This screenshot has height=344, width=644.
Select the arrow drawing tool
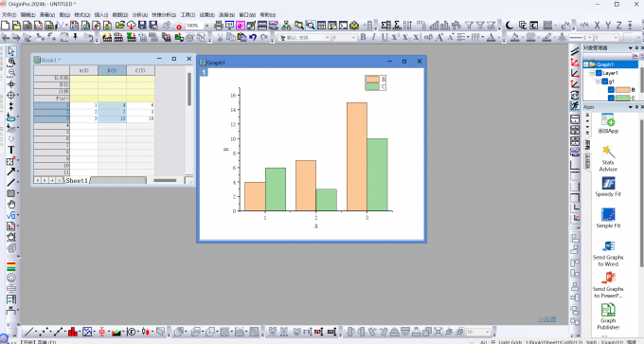pos(11,172)
